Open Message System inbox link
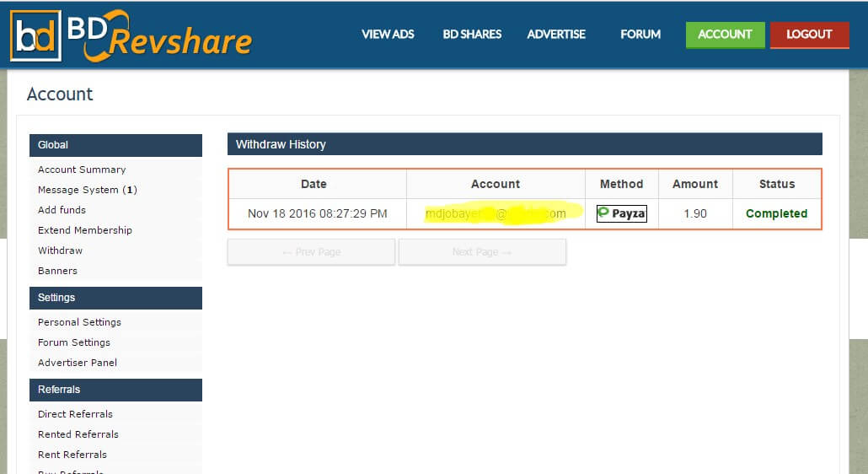This screenshot has height=474, width=868. 87,190
